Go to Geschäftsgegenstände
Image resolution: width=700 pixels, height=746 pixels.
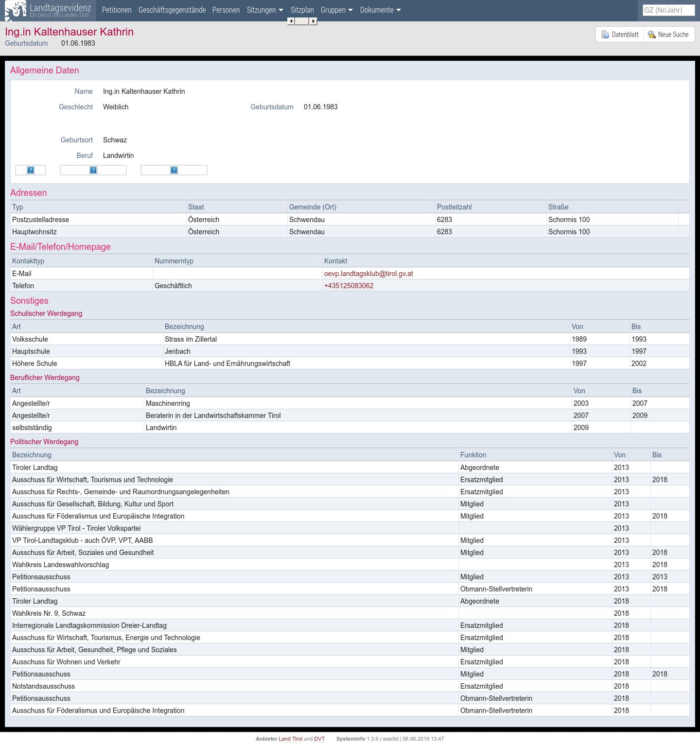tap(172, 10)
